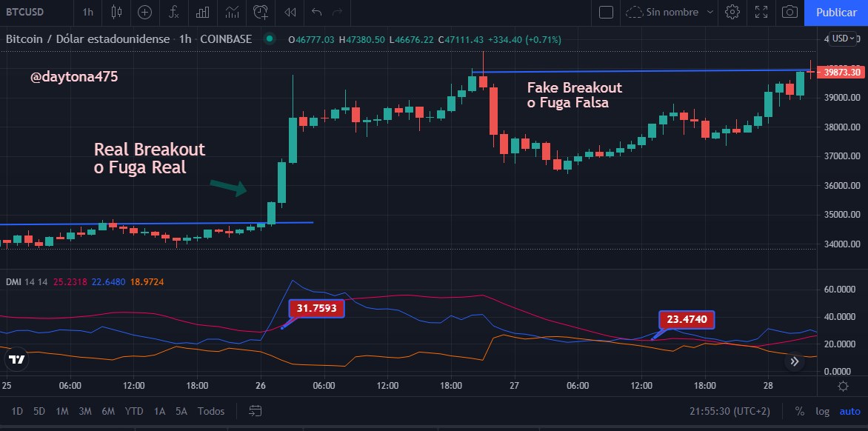Image resolution: width=868 pixels, height=431 pixels.
Task: Toggle the auto scale option
Action: tap(849, 411)
